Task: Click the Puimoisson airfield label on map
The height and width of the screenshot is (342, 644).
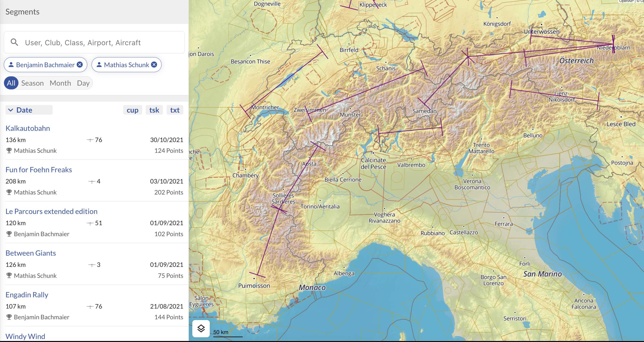Action: tap(254, 286)
